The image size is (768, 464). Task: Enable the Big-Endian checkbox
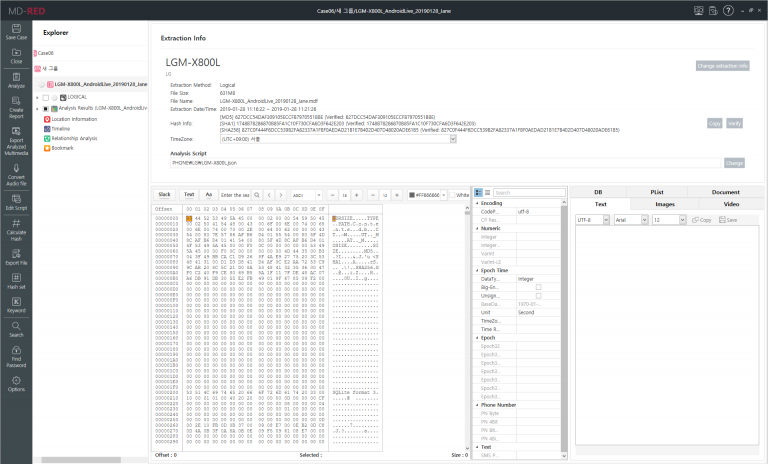538,287
